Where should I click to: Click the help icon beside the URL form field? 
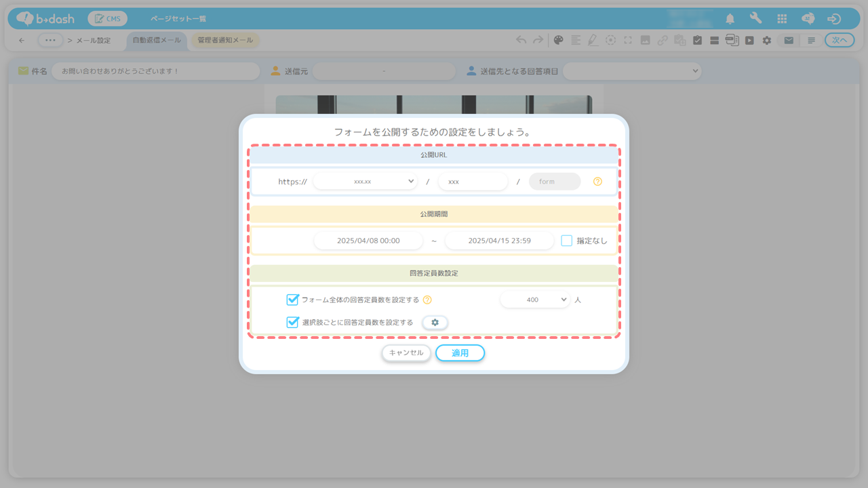[597, 182]
